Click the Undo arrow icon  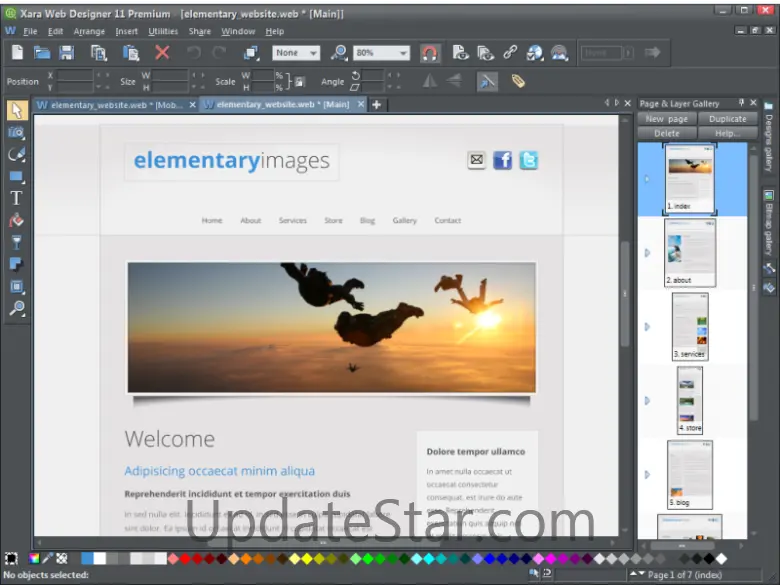pyautogui.click(x=194, y=52)
